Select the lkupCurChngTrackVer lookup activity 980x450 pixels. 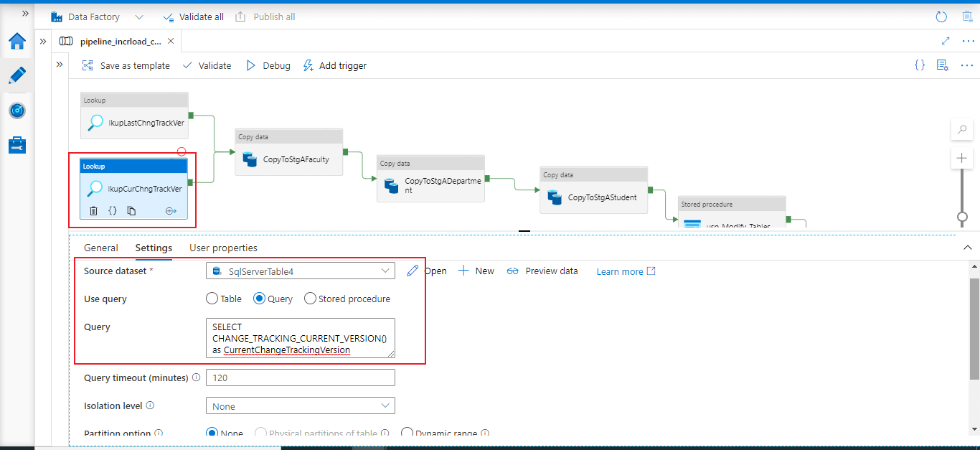click(x=134, y=189)
